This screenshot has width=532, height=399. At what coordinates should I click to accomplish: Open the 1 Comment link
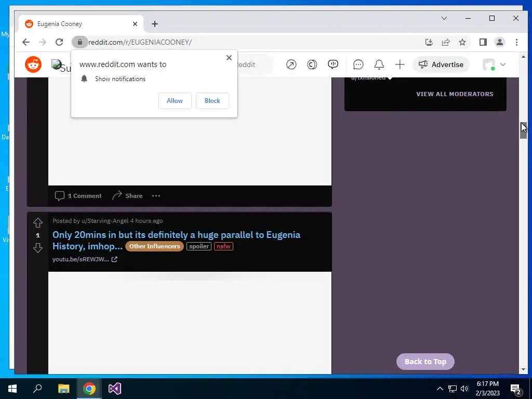78,196
